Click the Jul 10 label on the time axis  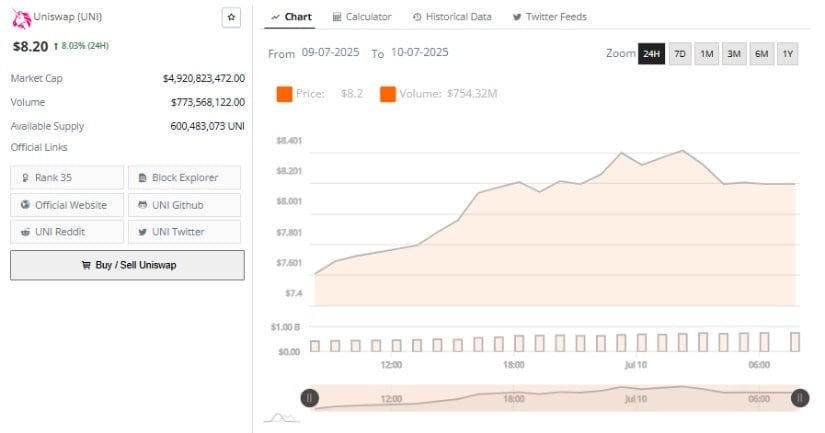pos(636,365)
